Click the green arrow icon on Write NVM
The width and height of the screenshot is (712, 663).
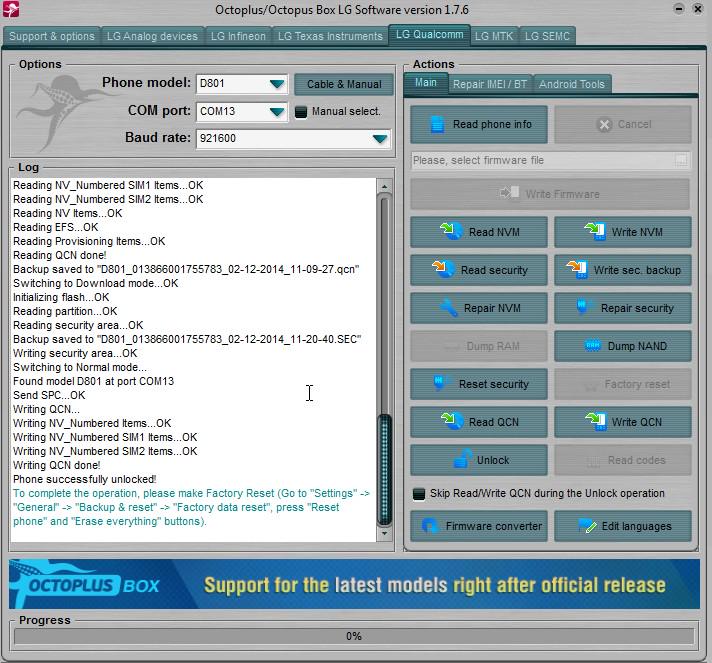[595, 231]
